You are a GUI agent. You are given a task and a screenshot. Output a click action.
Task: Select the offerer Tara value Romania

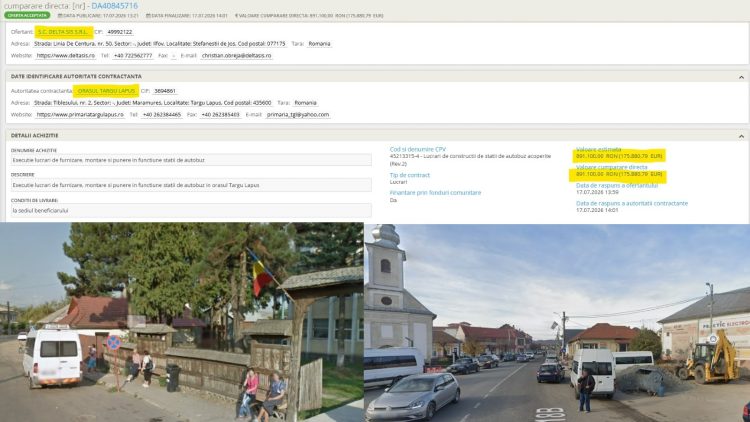[319, 44]
